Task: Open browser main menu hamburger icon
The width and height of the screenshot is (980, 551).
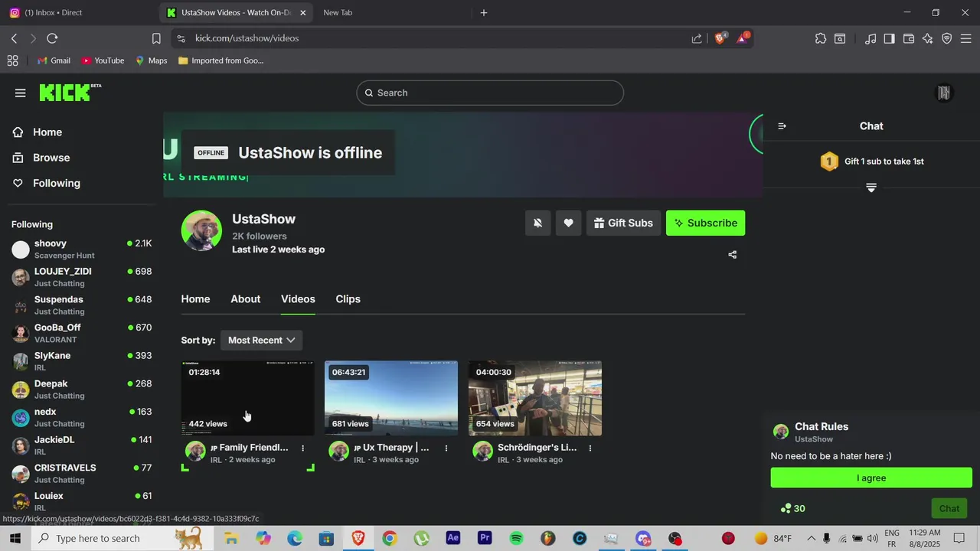Action: 966,38
